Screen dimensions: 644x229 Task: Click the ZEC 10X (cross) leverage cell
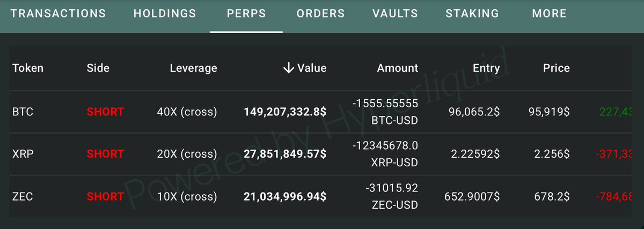pos(186,196)
